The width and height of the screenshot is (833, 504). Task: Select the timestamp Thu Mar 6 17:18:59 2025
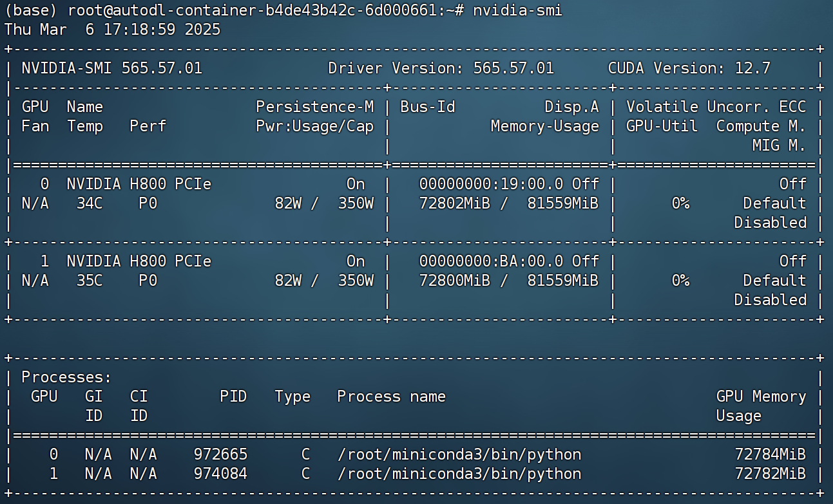(x=113, y=30)
